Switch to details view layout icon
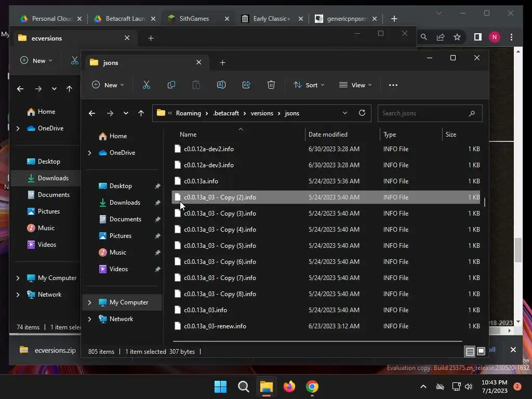The width and height of the screenshot is (532, 399). tap(470, 352)
